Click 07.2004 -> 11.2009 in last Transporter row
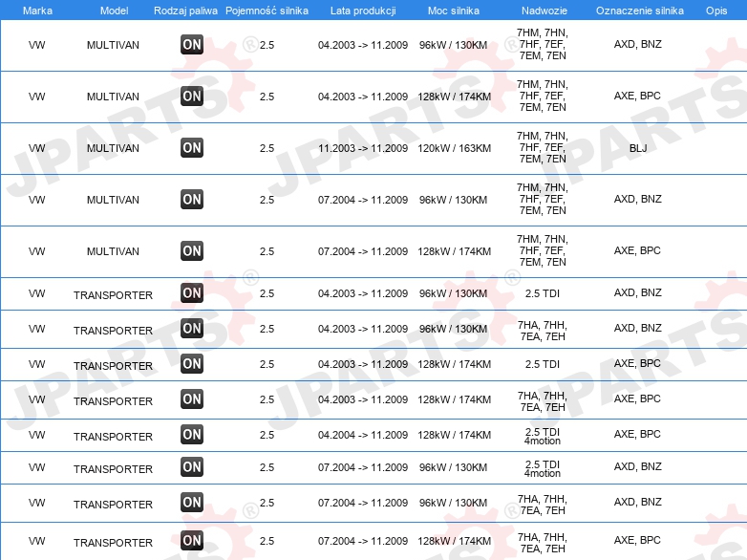747x560 pixels. coord(363,541)
